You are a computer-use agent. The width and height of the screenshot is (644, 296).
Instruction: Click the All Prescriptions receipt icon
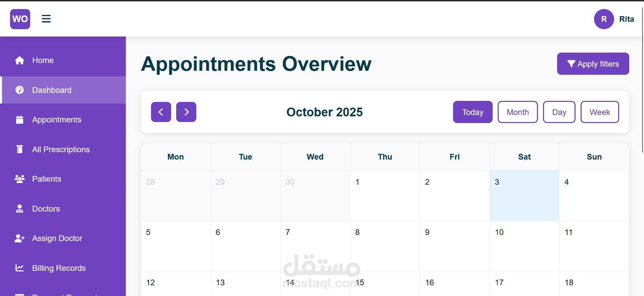pyautogui.click(x=20, y=149)
